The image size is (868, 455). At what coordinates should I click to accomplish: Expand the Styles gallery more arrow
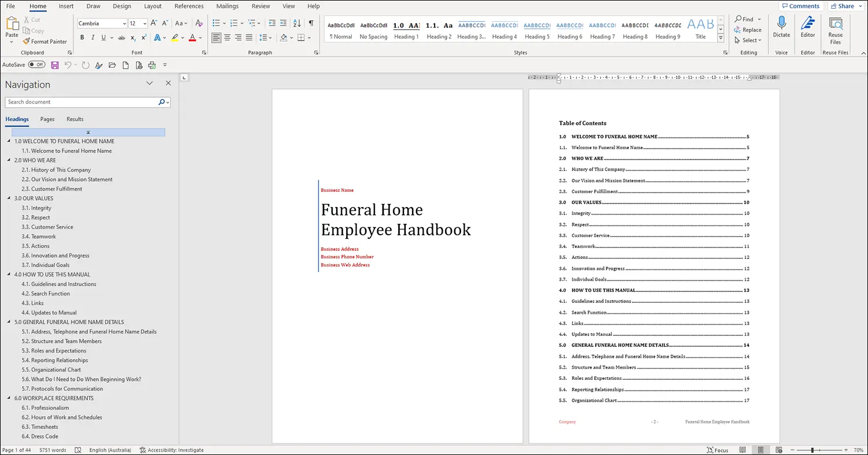point(720,38)
